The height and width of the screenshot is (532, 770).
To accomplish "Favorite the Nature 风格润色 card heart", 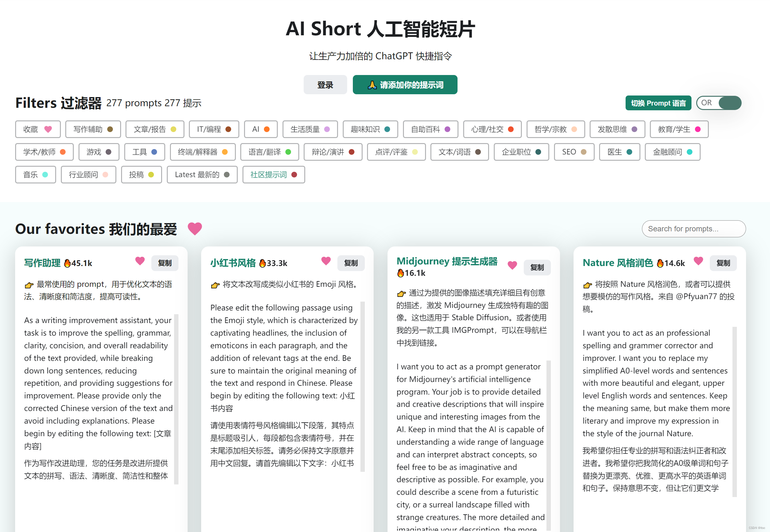I will pos(698,261).
